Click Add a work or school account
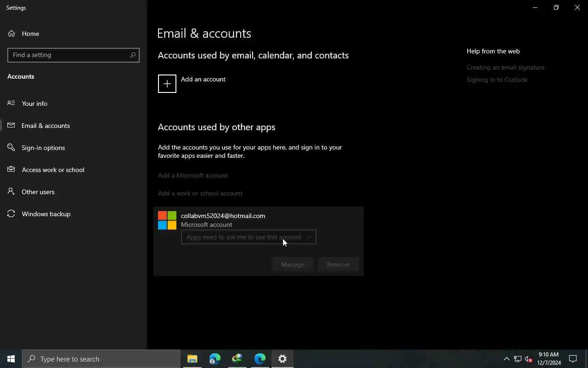Screen dimensions: 588x368 pos(200,193)
